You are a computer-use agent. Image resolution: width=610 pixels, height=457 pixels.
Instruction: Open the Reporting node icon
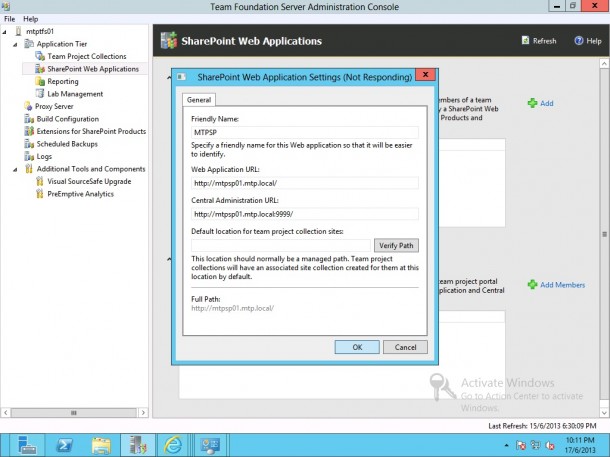(x=40, y=81)
